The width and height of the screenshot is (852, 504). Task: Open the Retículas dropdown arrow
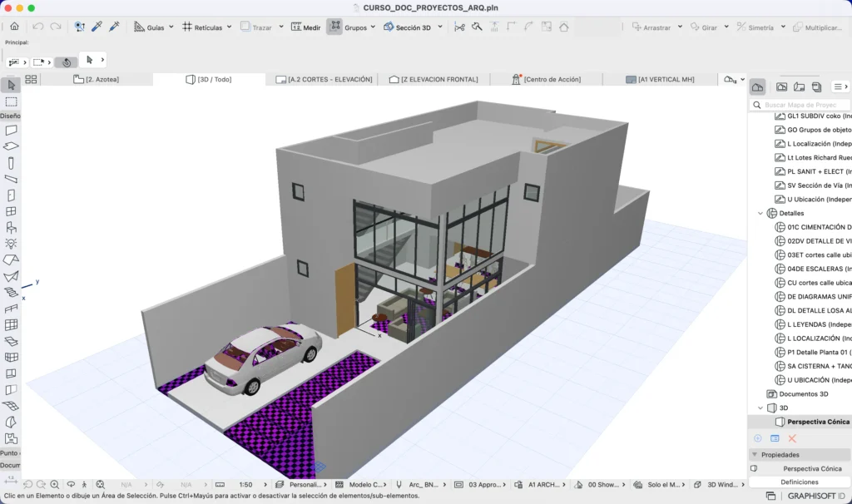(x=230, y=27)
